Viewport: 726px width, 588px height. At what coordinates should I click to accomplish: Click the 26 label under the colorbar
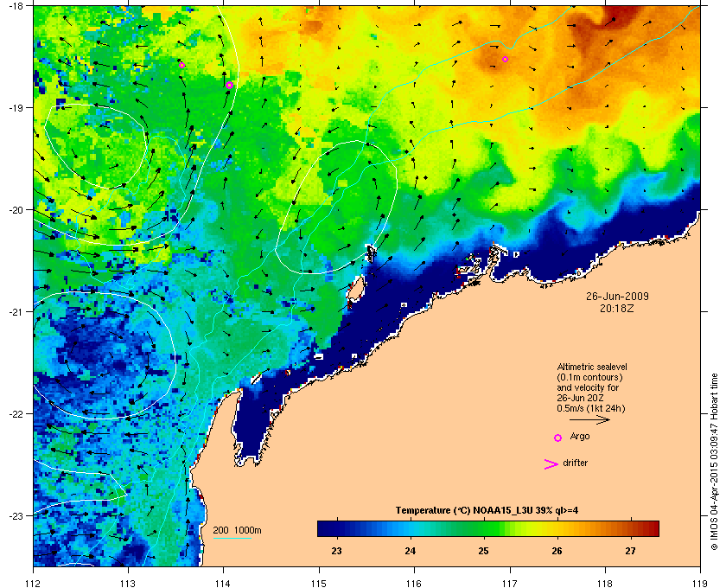557,551
